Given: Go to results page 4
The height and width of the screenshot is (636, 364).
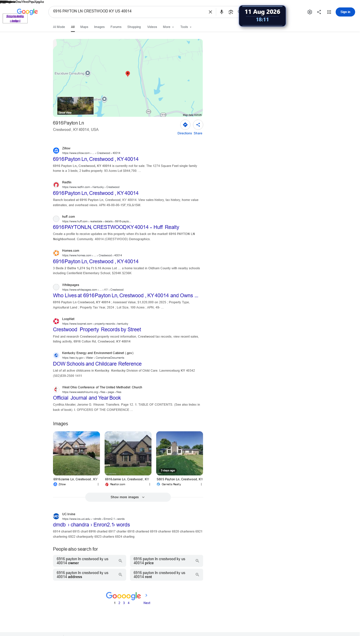Looking at the screenshot, I should (128, 603).
